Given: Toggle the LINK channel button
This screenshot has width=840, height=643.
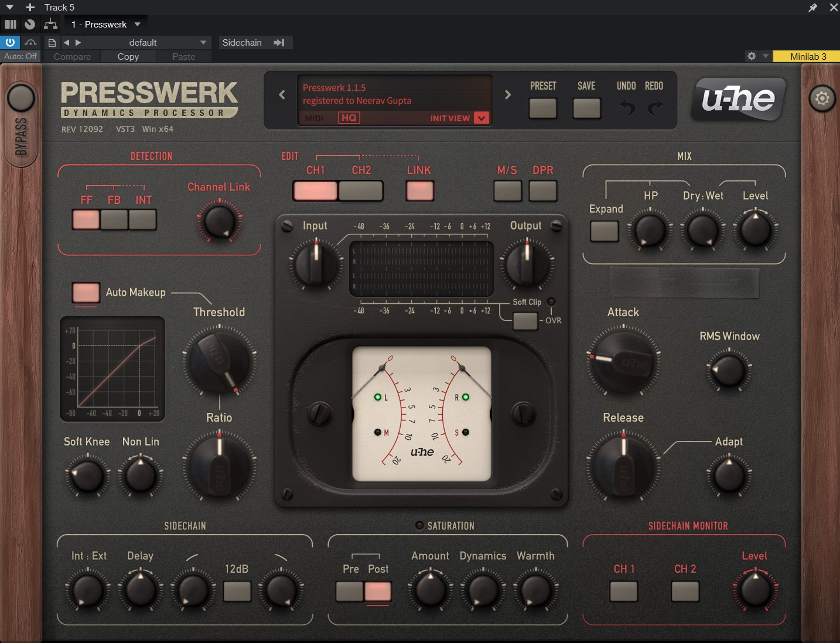Looking at the screenshot, I should [x=420, y=191].
